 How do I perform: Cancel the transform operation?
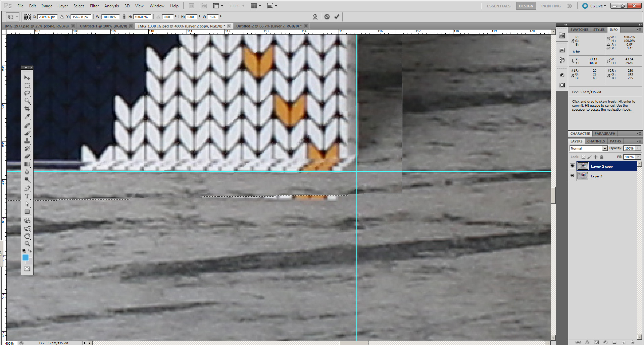[x=327, y=17]
